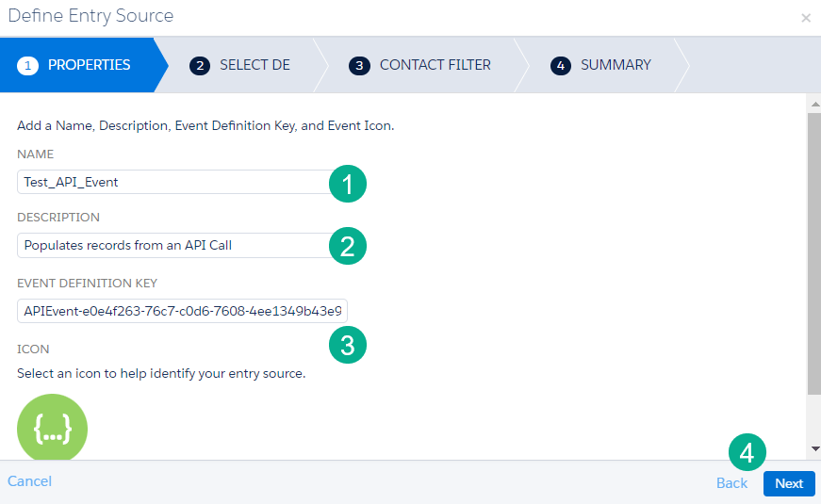The width and height of the screenshot is (821, 504).
Task: Click the scrollbar up arrow
Action: point(813,102)
